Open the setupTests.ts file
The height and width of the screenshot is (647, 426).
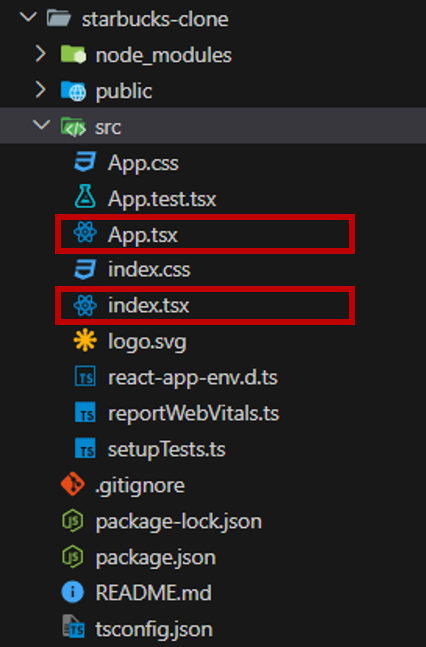(x=167, y=450)
